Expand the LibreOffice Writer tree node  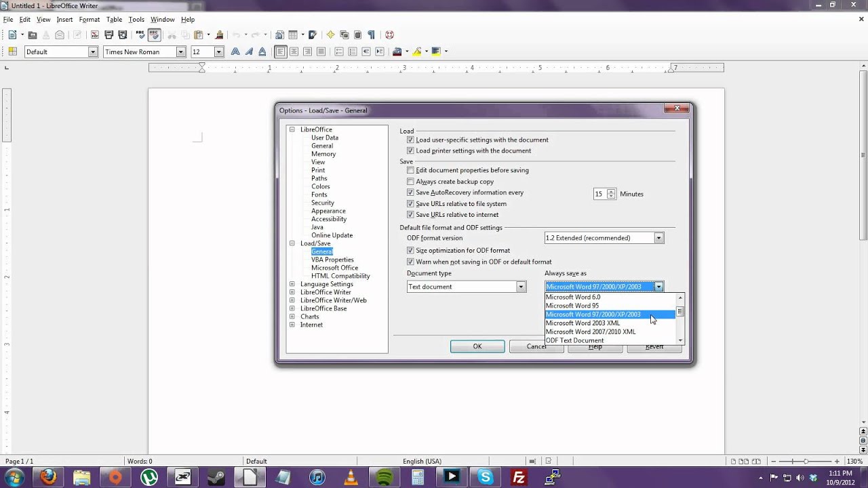click(292, 292)
